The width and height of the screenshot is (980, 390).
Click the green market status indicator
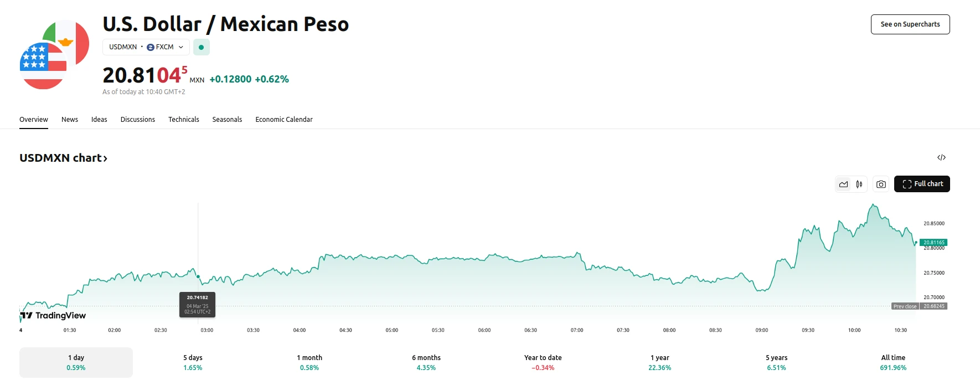pyautogui.click(x=201, y=48)
